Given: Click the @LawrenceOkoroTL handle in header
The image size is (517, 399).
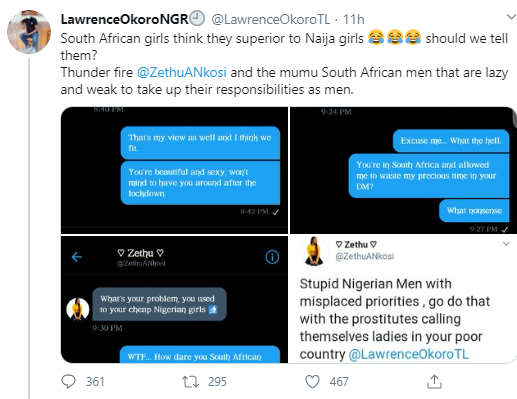Looking at the screenshot, I should click(271, 19).
